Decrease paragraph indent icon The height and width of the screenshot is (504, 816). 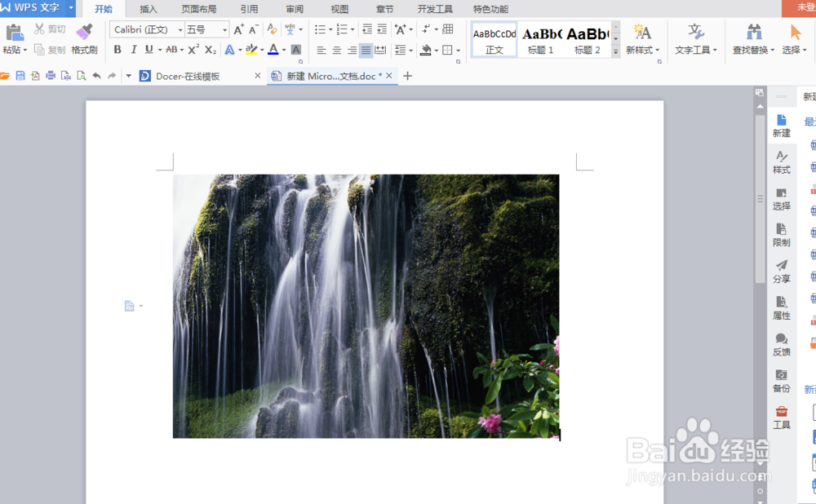coord(367,29)
